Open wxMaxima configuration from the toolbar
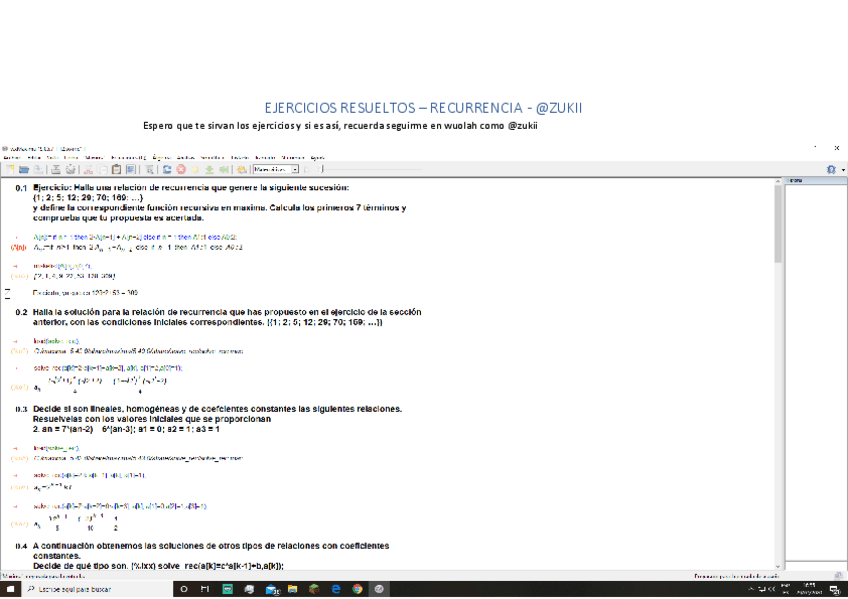 coord(70,169)
